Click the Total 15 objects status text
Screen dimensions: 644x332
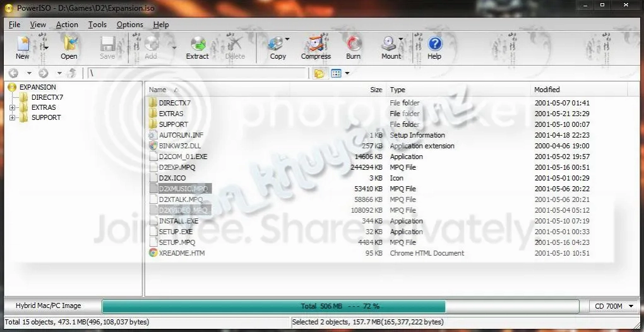pyautogui.click(x=77, y=322)
